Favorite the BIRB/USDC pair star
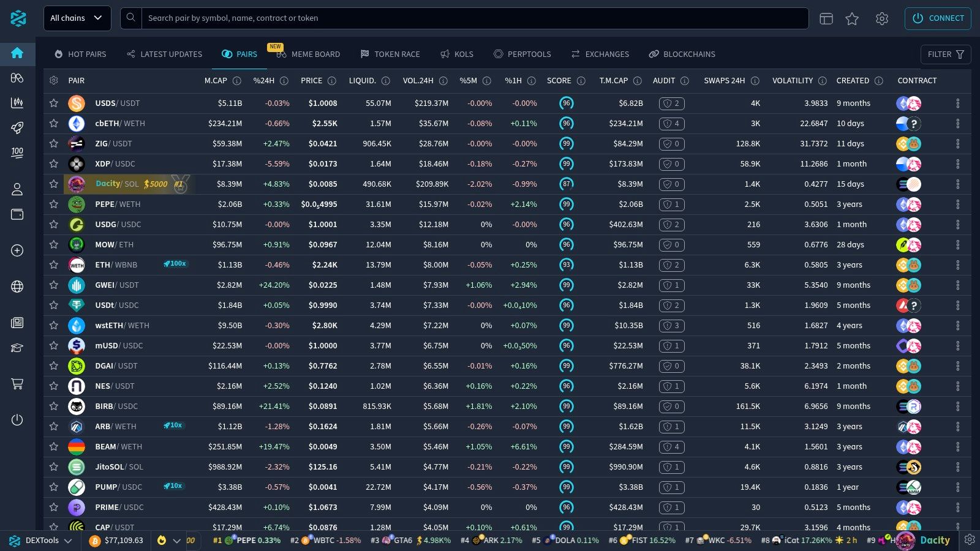Image resolution: width=980 pixels, height=551 pixels. coord(54,407)
